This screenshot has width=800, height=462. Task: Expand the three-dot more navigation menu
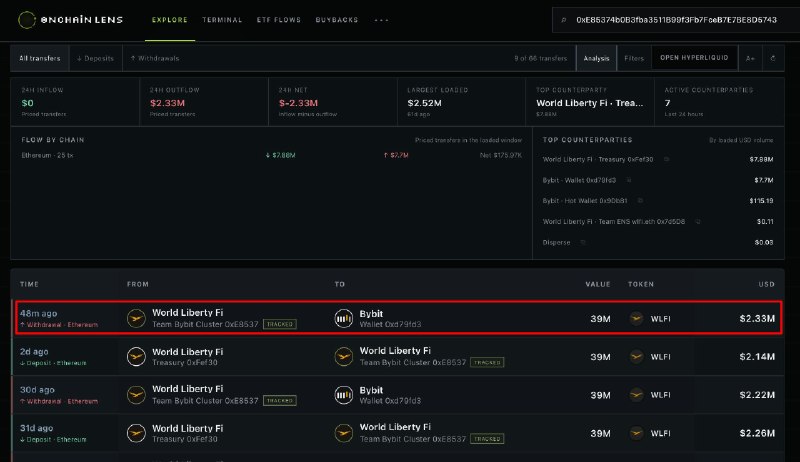click(x=381, y=20)
